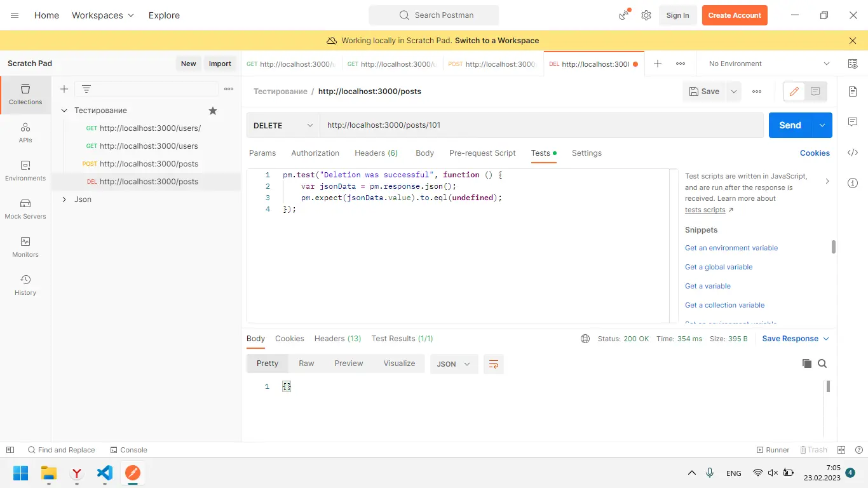868x488 pixels.
Task: Open the Save options dropdown arrow
Action: [734, 91]
